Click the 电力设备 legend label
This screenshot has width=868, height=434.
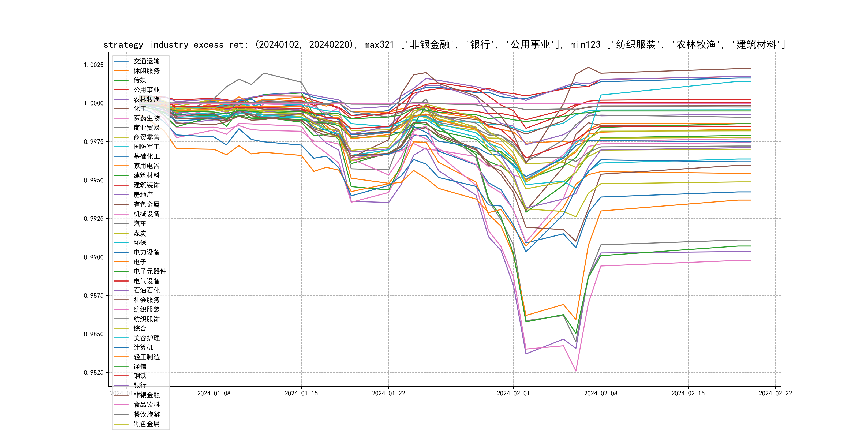[146, 252]
